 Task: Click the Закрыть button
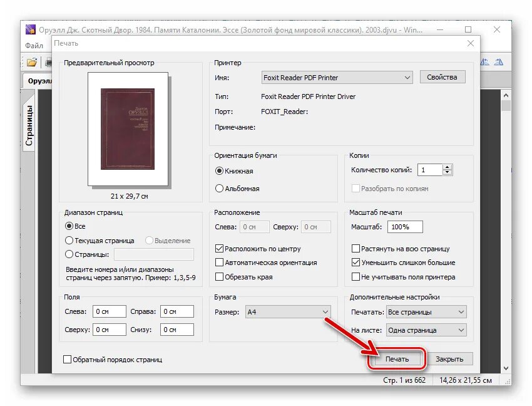tap(449, 359)
